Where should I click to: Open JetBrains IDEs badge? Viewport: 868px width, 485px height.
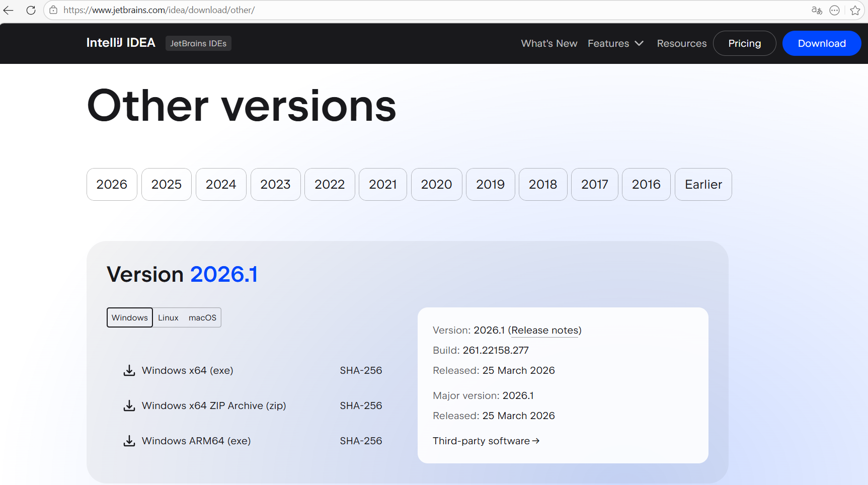[x=198, y=43]
